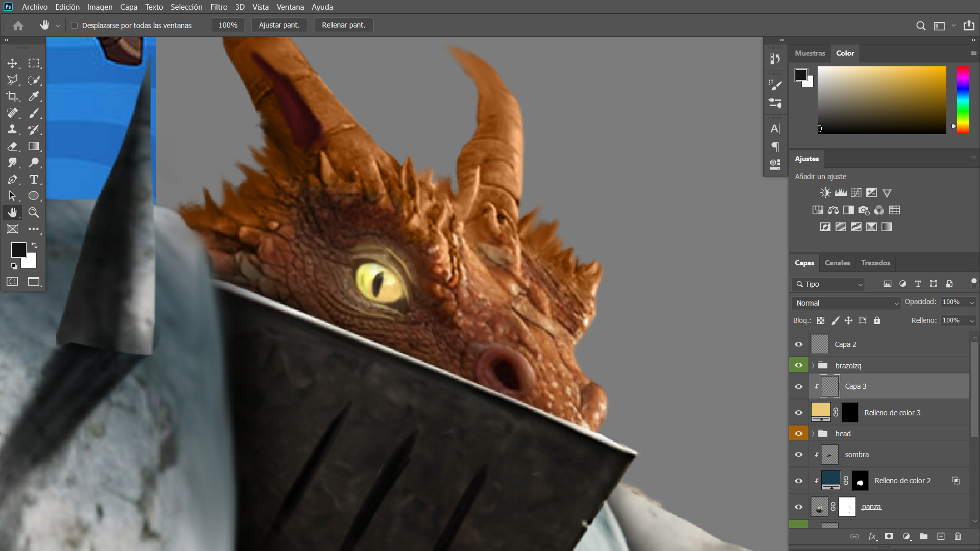Screen dimensions: 980x551
Task: Create a new layer
Action: pyautogui.click(x=941, y=536)
